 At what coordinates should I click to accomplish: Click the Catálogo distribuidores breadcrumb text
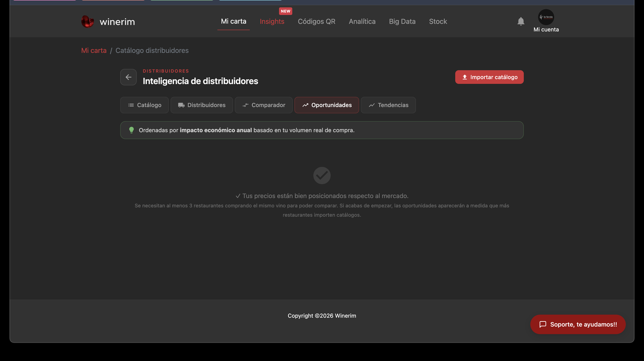(x=152, y=51)
